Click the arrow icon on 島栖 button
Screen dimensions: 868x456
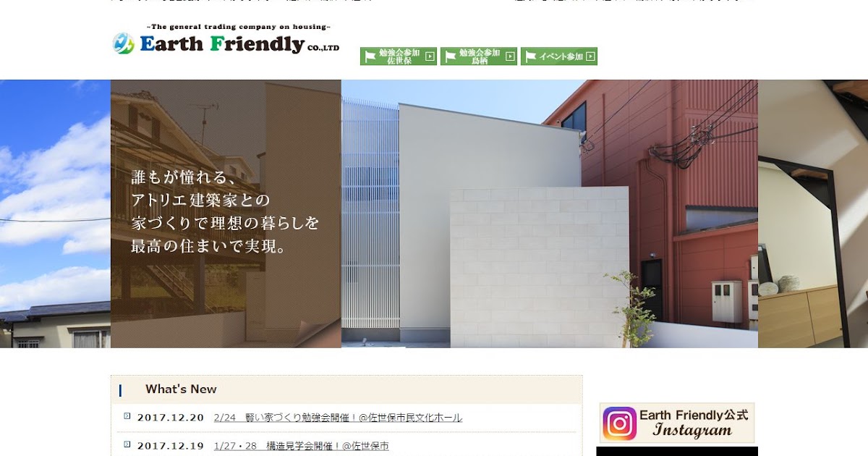pyautogui.click(x=510, y=56)
